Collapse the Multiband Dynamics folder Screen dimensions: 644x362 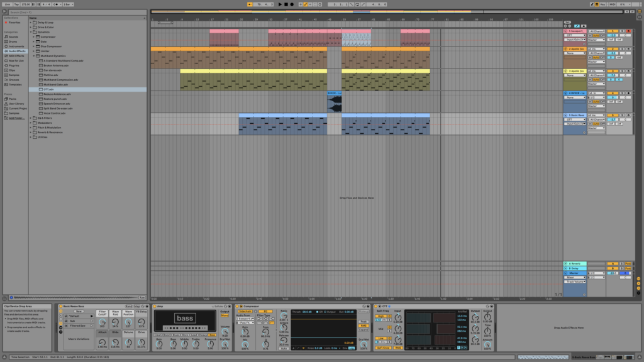click(35, 56)
